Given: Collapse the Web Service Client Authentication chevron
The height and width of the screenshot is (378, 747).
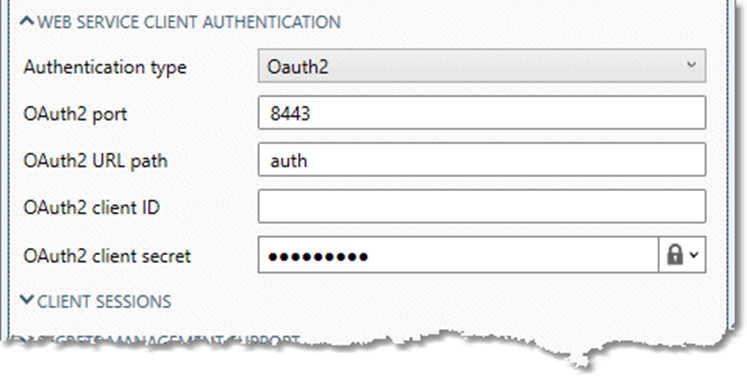Looking at the screenshot, I should pyautogui.click(x=28, y=21).
